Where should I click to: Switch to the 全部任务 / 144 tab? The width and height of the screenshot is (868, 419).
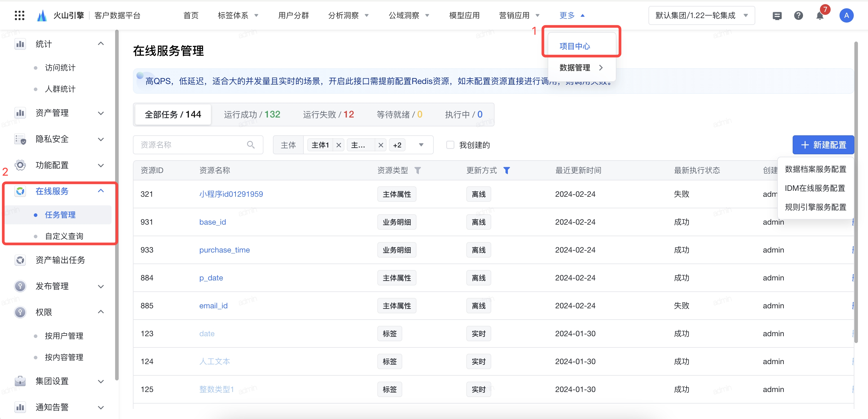(x=173, y=115)
